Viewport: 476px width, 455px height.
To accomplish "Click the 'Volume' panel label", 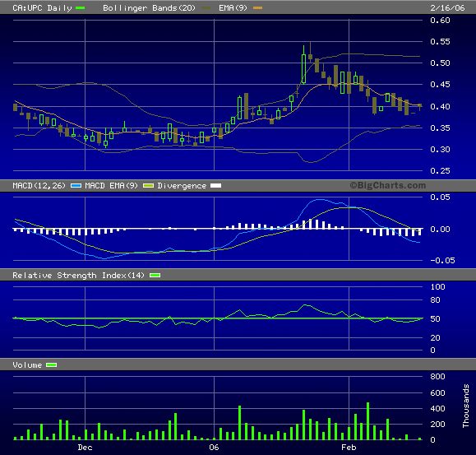I will [27, 364].
